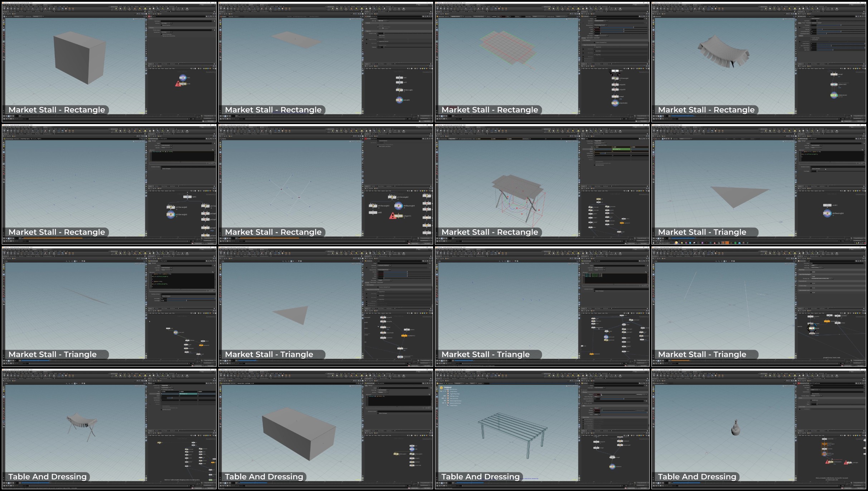The height and width of the screenshot is (491, 868).
Task: Open the gray upright box Rectangle frame
Action: [109, 62]
